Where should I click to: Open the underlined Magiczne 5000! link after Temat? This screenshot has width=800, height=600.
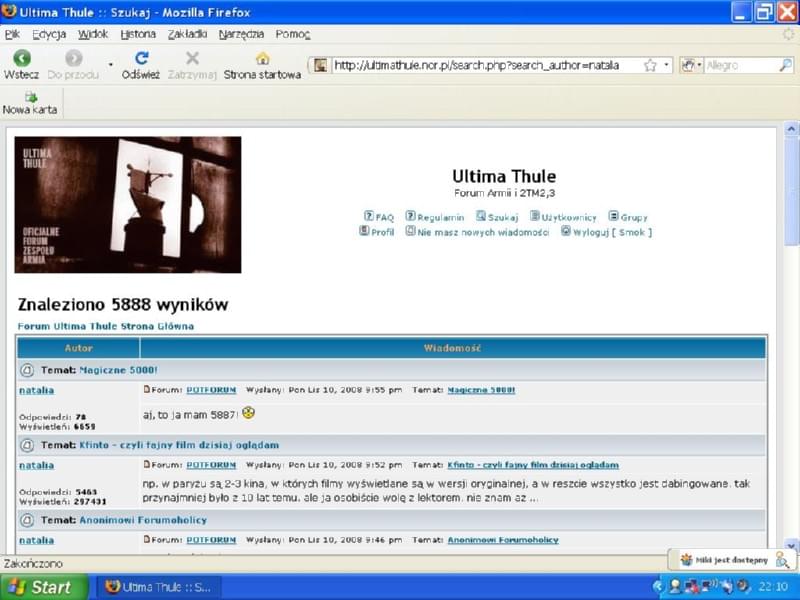[481, 390]
